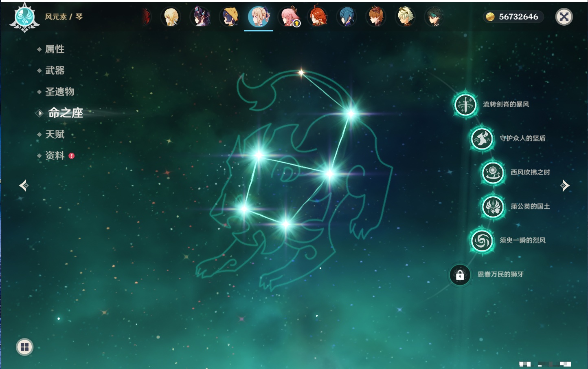Click the Mora coin icon
Viewport: 588px width, 369px height.
[x=490, y=17]
